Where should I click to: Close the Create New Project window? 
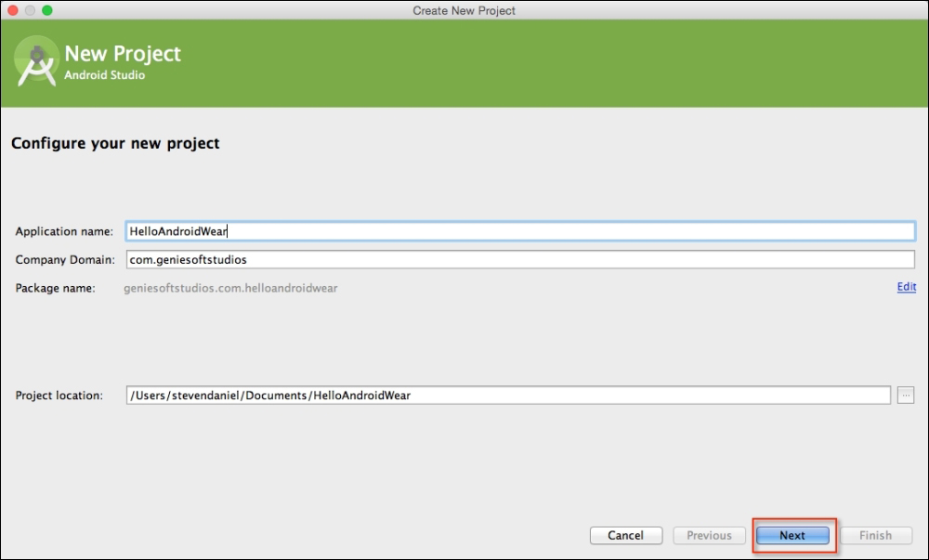pos(12,10)
